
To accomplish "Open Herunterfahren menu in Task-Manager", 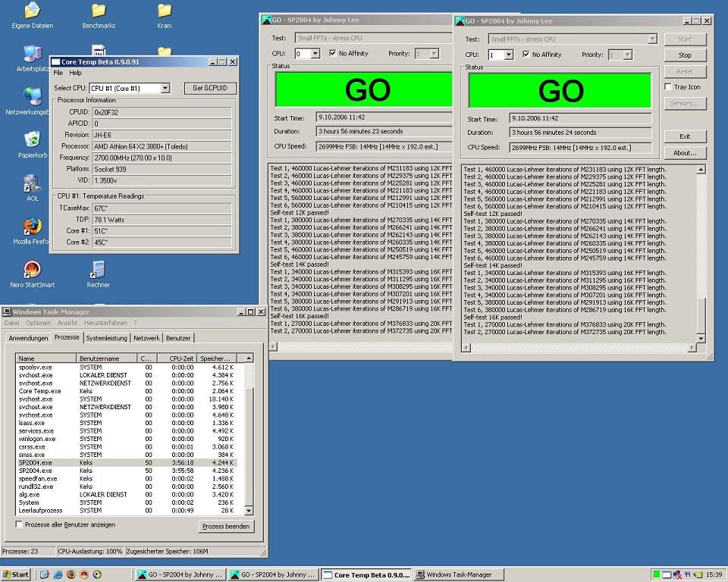I will tap(105, 323).
